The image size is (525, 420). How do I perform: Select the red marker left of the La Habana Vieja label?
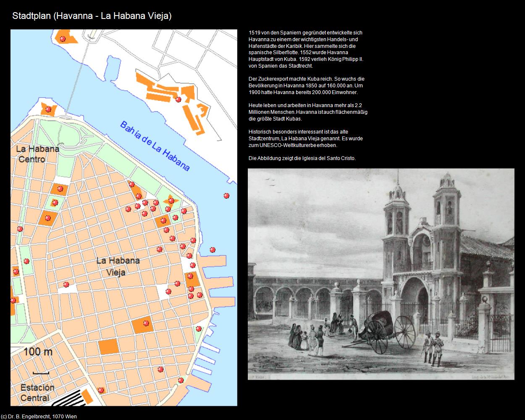point(66,284)
